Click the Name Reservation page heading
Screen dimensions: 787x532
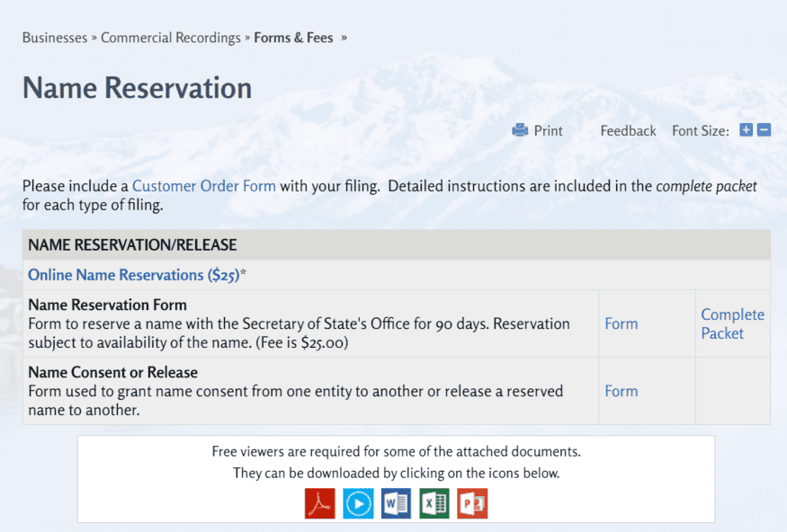[x=137, y=88]
